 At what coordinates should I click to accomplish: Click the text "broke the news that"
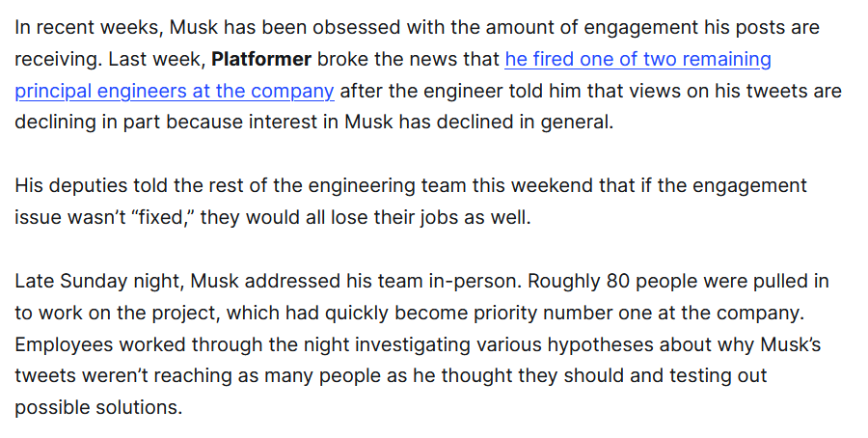pyautogui.click(x=408, y=59)
